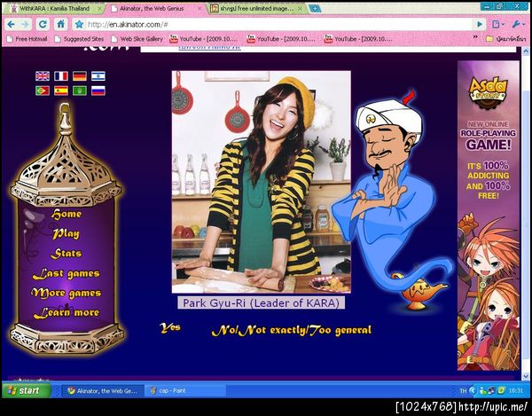Bookmark this page with the star icon
The image size is (532, 416).
[79, 25]
